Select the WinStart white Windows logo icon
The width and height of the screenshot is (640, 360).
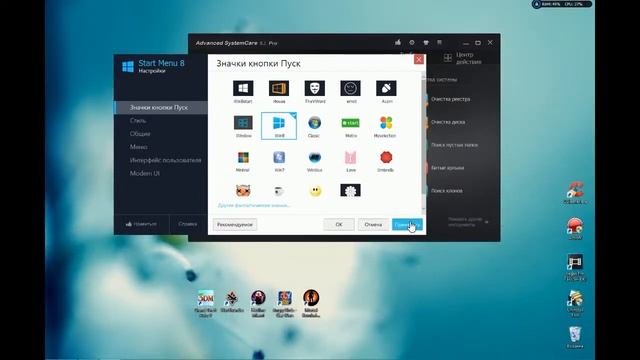pyautogui.click(x=243, y=88)
